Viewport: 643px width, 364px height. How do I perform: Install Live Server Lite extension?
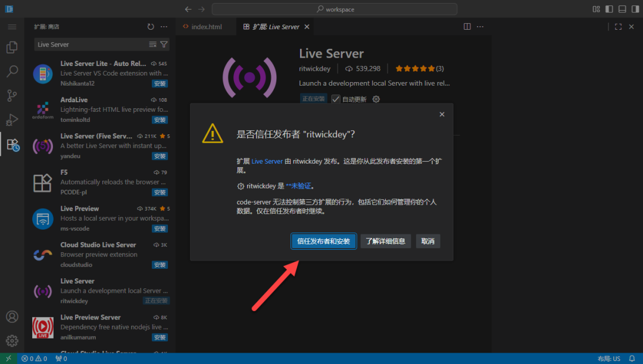(x=160, y=83)
